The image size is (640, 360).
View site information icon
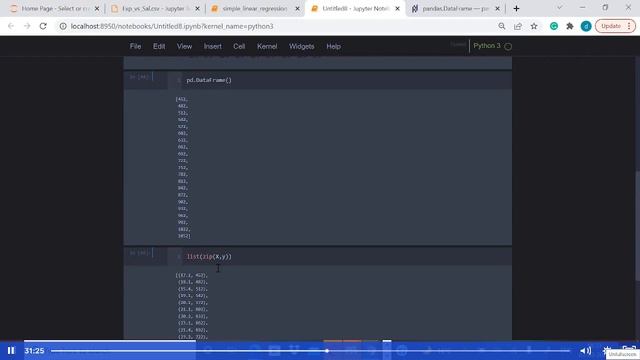[x=63, y=26]
